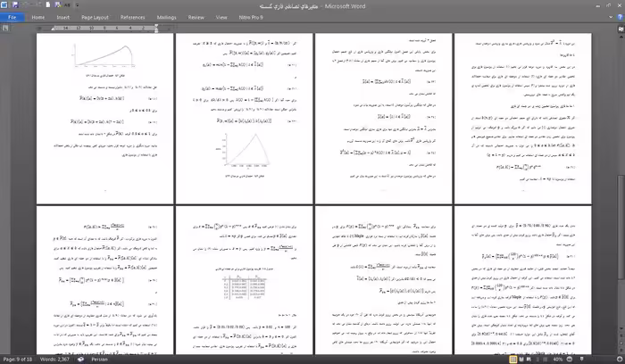Screen dimensions: 625x364
Task: Click the page containing triangular chart
Action: (245, 119)
